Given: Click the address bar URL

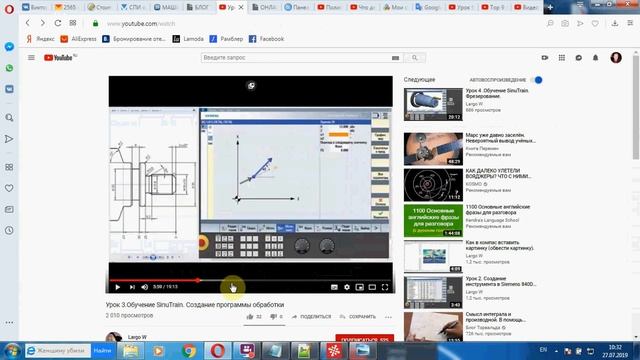Looking at the screenshot, I should 141,24.
